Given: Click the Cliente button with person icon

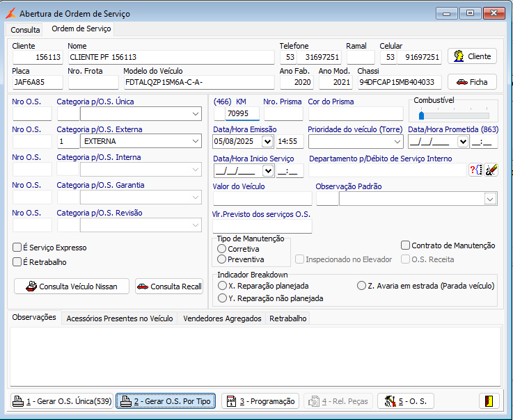Looking at the screenshot, I should tap(472, 56).
